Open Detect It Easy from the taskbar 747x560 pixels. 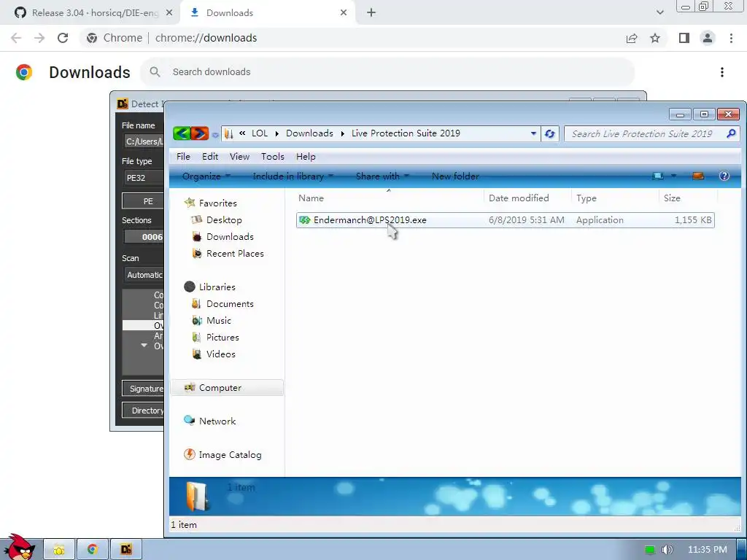[125, 550]
